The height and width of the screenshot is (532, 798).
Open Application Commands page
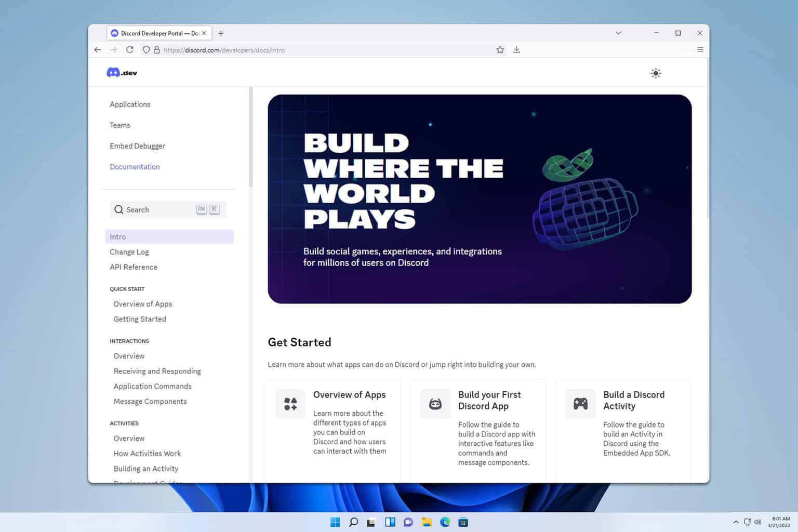[152, 386]
